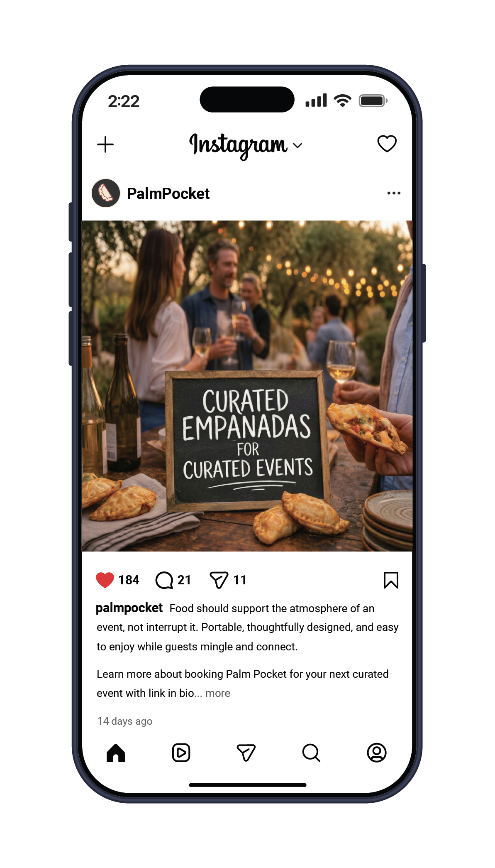The height and width of the screenshot is (868, 495).
Task: Open notifications with the heart icon at top
Action: 387,144
